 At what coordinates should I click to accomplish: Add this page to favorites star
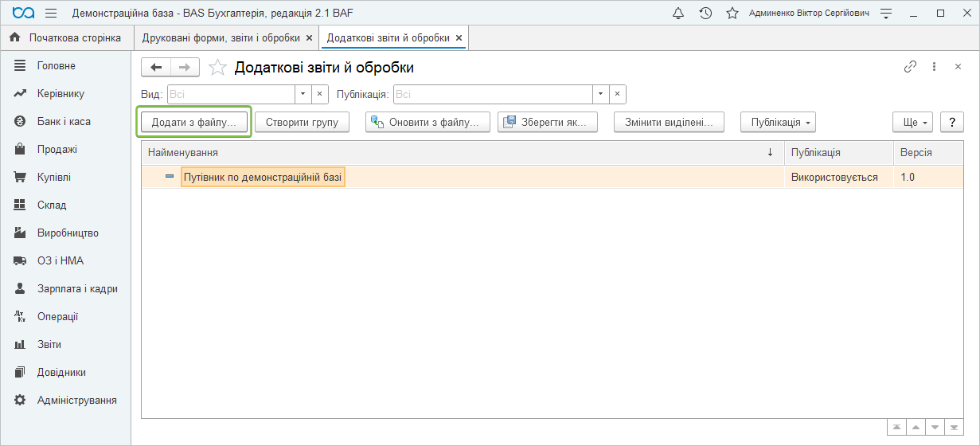point(217,68)
